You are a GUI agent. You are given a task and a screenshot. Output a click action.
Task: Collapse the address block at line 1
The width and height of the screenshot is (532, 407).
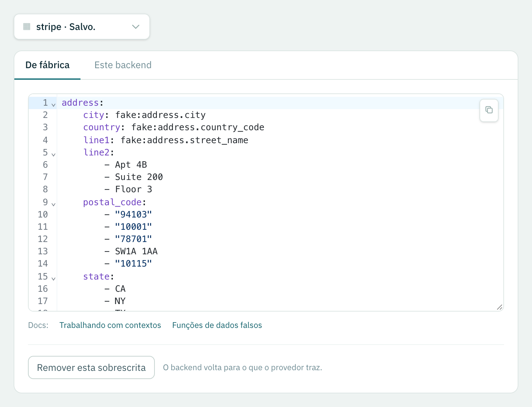[54, 105]
